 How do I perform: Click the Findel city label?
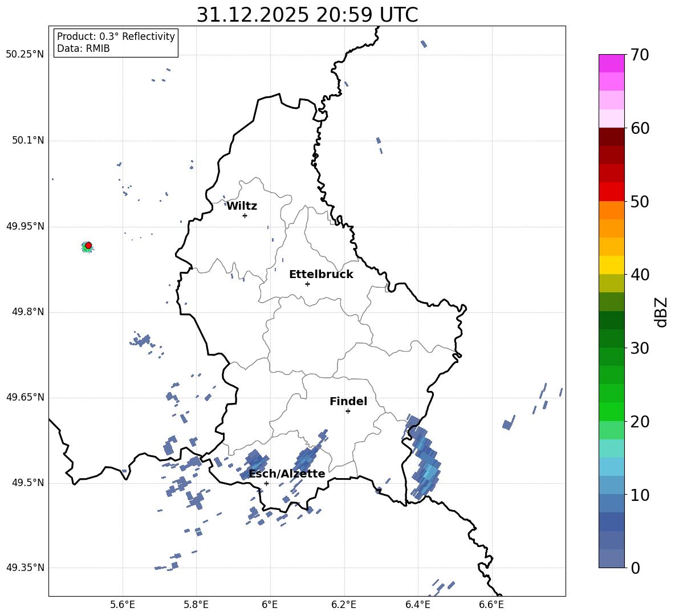click(348, 401)
